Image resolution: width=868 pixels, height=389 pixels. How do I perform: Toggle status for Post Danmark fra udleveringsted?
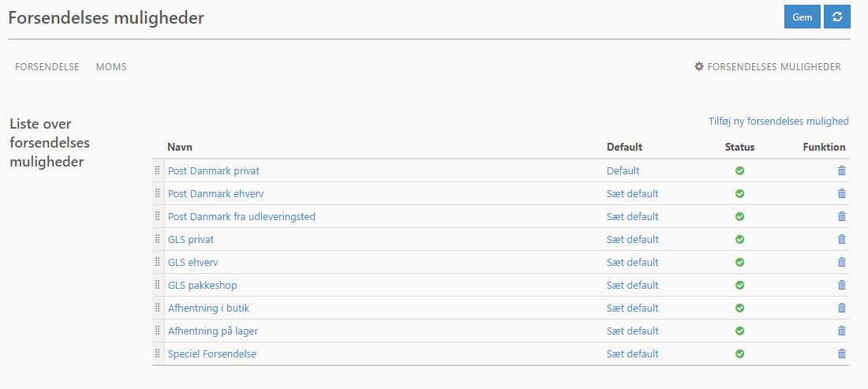tap(739, 216)
